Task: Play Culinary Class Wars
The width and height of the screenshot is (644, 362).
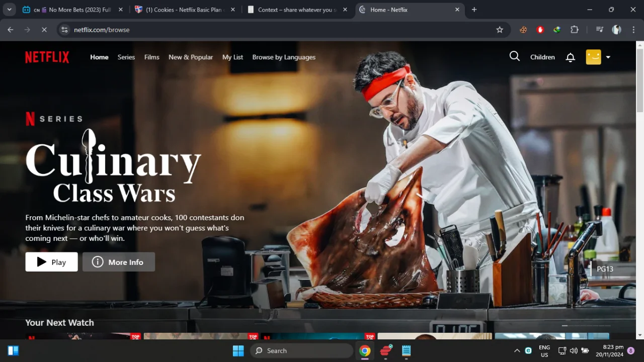Action: coord(52,262)
